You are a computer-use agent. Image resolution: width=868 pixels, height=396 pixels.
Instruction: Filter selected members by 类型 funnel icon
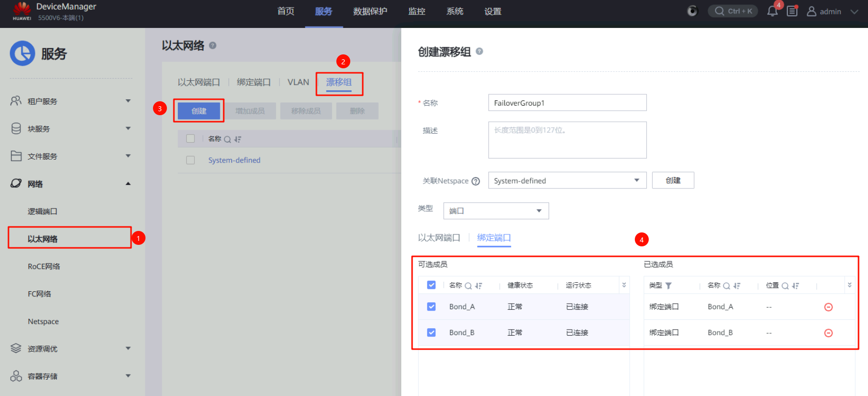(669, 286)
